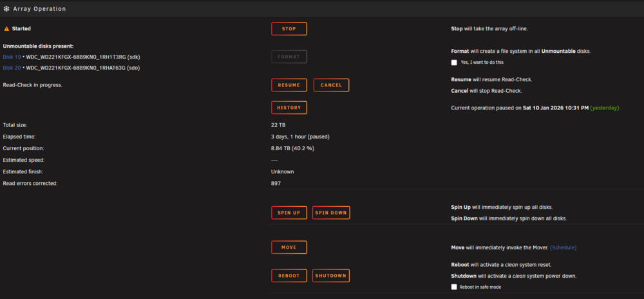This screenshot has width=644, height=299.
Task: Click the SHUTDOWN button
Action: [331, 276]
